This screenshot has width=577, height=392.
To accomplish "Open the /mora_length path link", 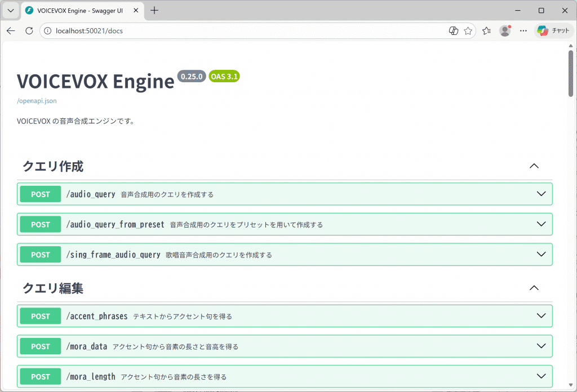I will coord(91,376).
